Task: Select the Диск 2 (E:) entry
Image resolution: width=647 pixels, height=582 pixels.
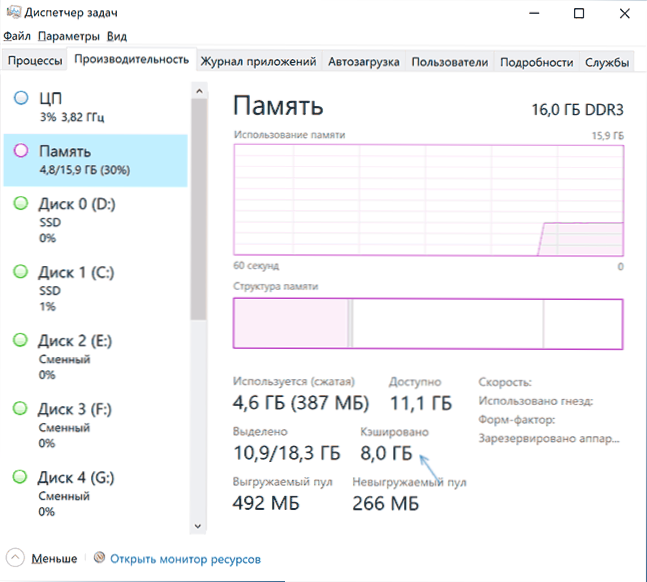Action: tap(95, 357)
